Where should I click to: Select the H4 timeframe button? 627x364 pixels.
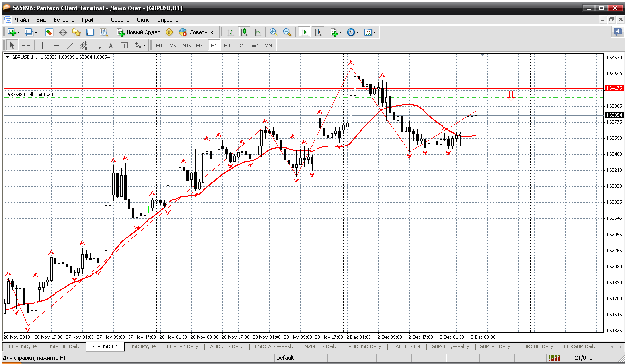point(227,45)
